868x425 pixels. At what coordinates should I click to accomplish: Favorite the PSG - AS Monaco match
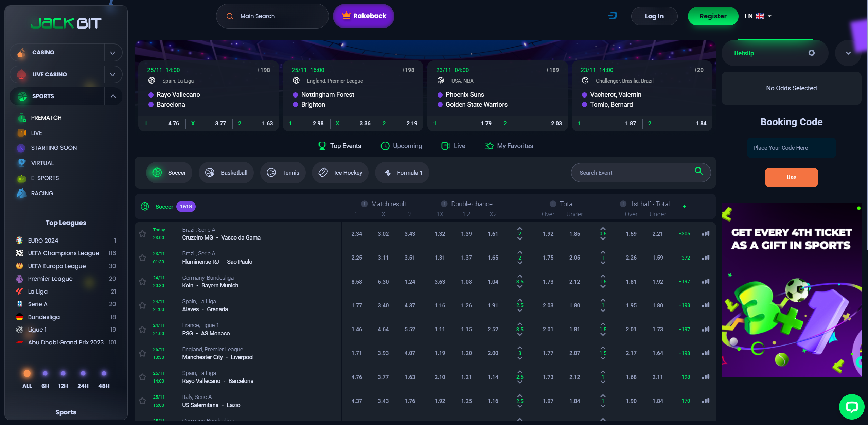(142, 330)
